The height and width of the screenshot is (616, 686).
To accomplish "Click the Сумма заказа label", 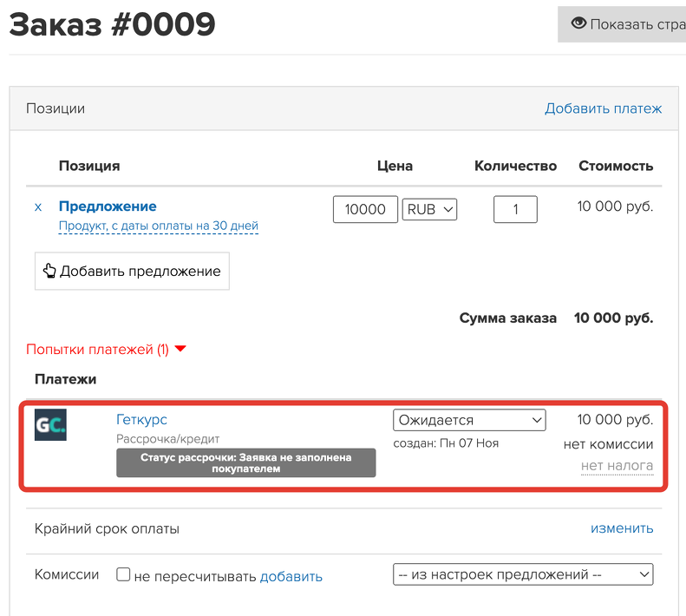I will point(507,318).
